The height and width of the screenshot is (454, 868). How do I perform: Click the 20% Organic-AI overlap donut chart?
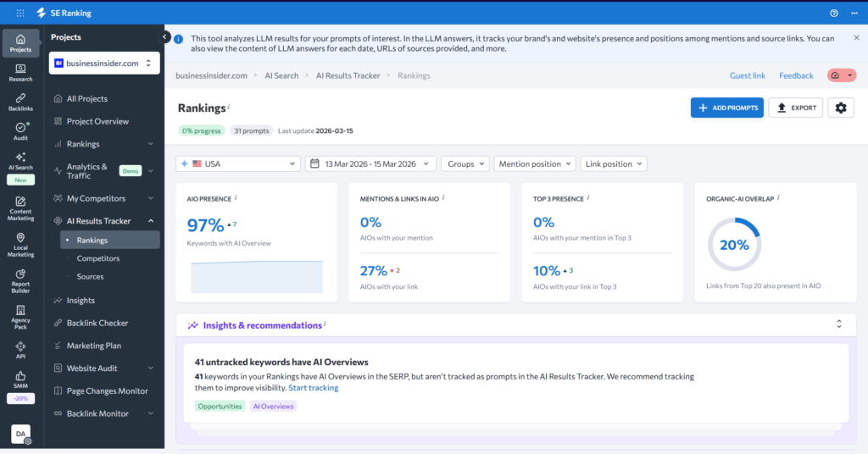(735, 245)
